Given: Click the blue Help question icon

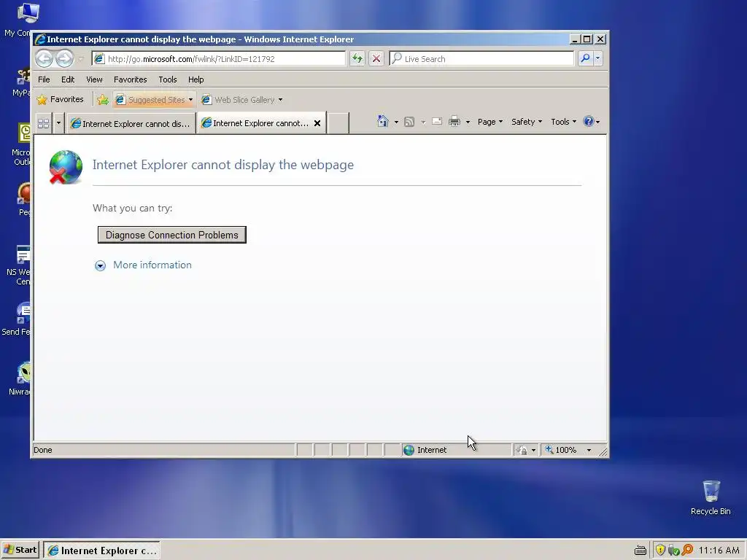Looking at the screenshot, I should tap(589, 122).
